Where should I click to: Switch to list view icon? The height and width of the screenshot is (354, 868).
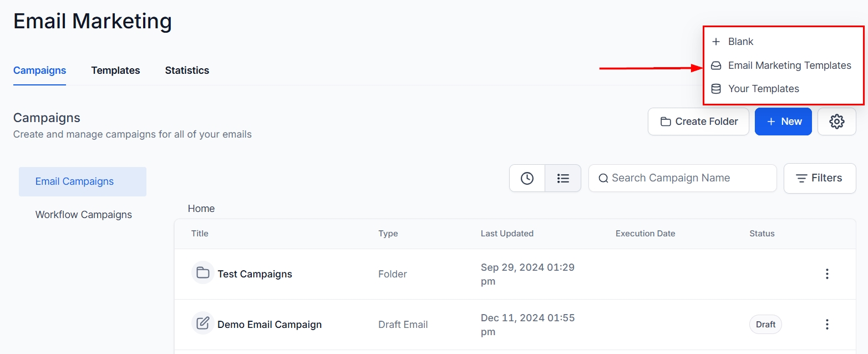[563, 178]
